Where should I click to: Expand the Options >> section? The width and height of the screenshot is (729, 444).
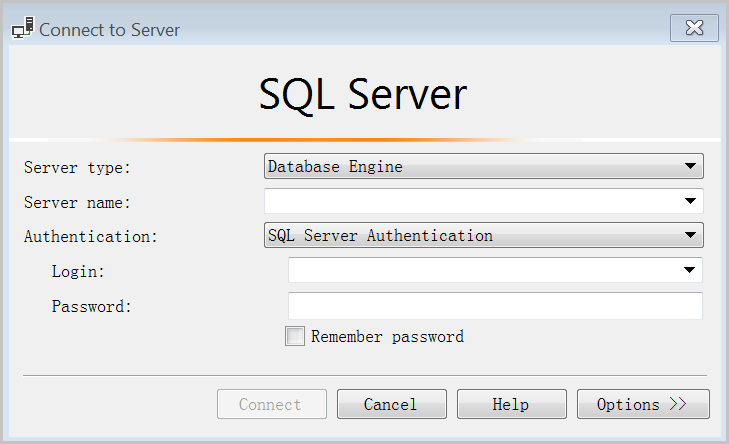coord(643,404)
